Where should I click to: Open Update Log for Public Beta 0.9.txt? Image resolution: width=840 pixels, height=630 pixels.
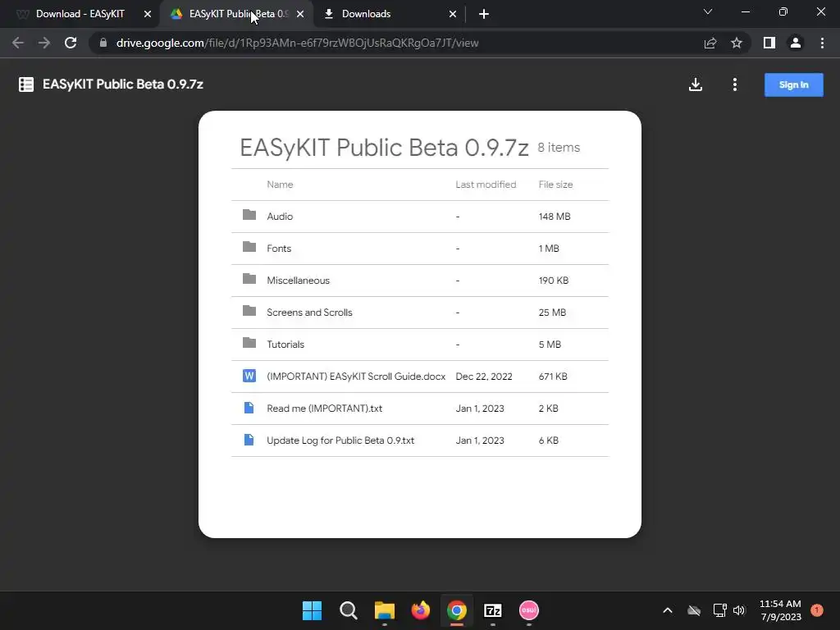pos(340,441)
